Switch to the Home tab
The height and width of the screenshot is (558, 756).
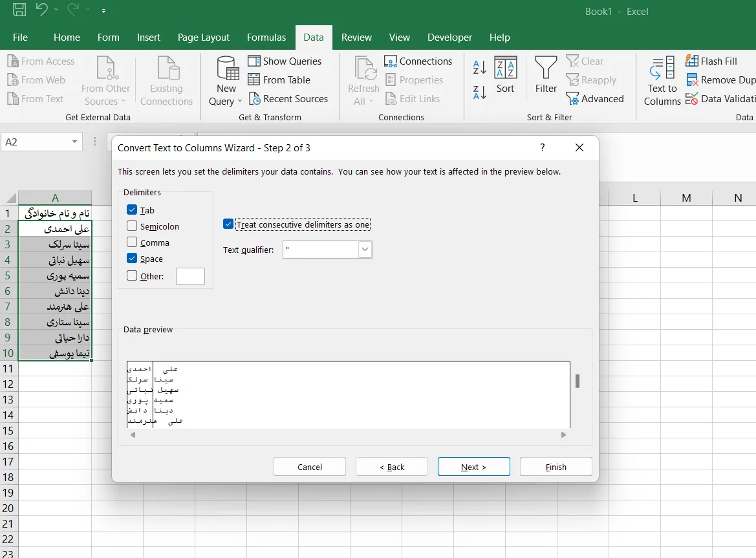(x=67, y=37)
